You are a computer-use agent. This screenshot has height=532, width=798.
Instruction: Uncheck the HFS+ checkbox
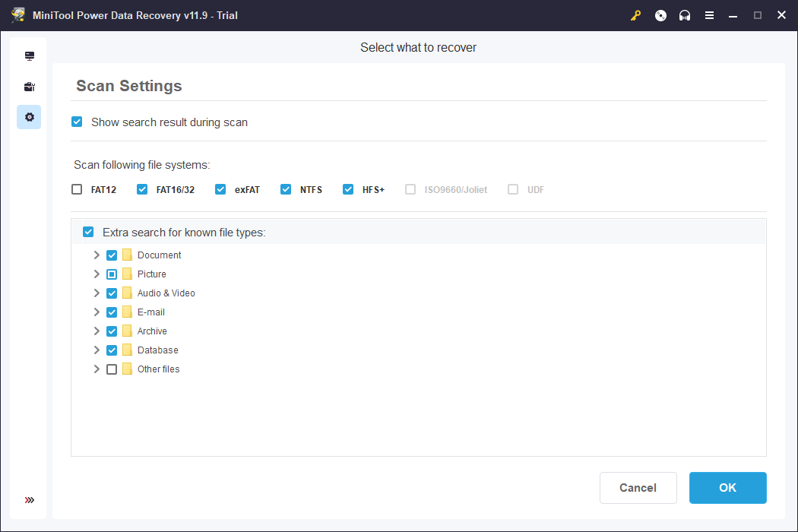348,189
